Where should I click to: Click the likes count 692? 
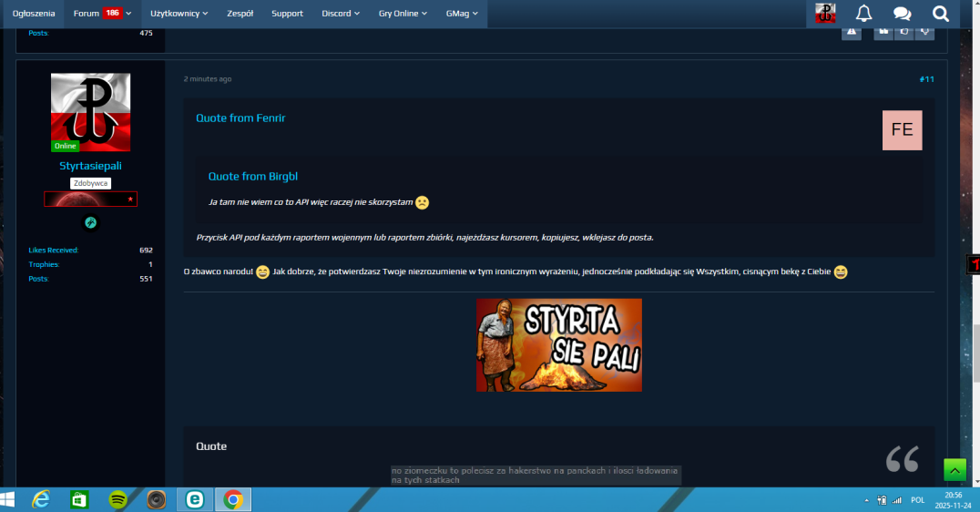coord(146,250)
